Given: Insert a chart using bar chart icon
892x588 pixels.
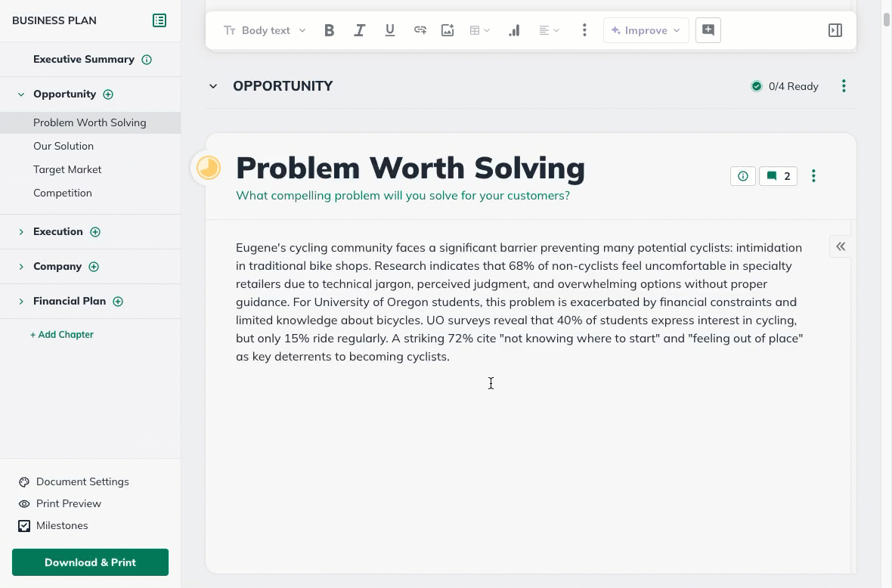Looking at the screenshot, I should click(514, 30).
